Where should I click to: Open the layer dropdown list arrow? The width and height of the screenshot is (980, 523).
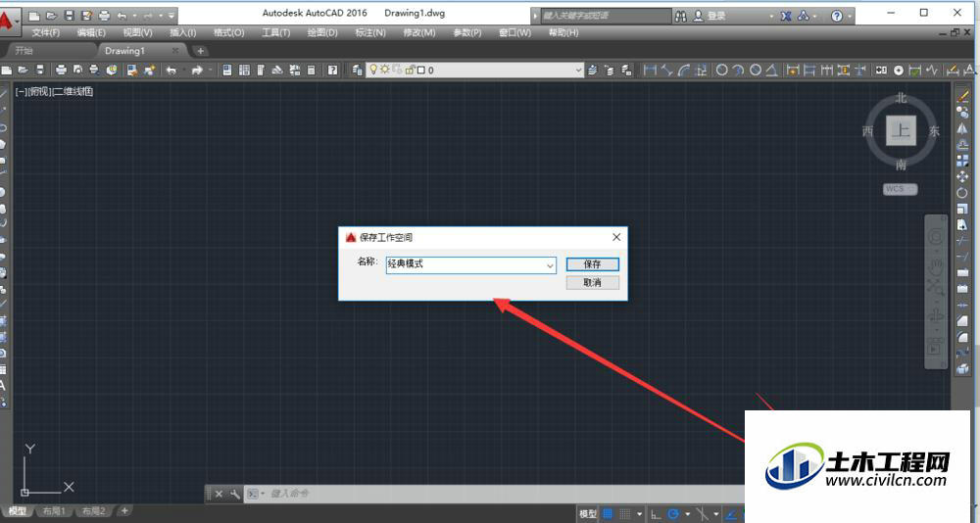[x=578, y=70]
